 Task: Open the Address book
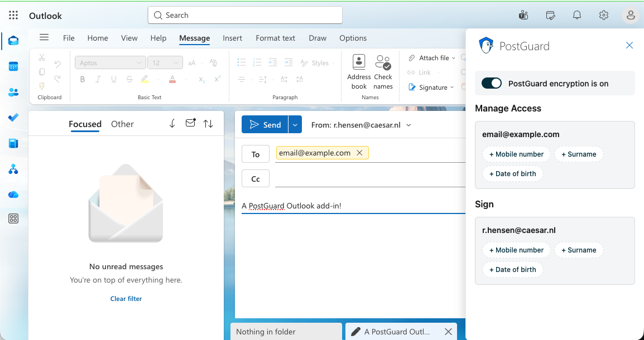tap(359, 72)
